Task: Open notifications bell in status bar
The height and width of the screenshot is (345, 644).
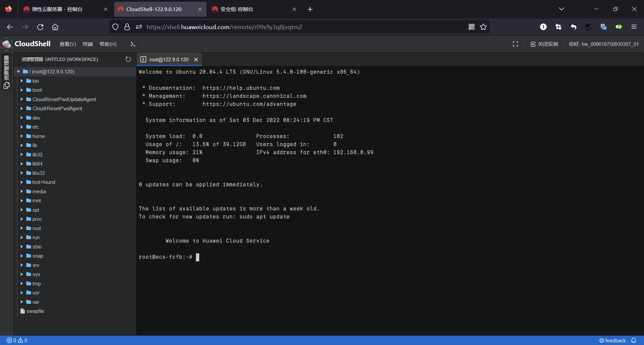Action: pyautogui.click(x=634, y=340)
